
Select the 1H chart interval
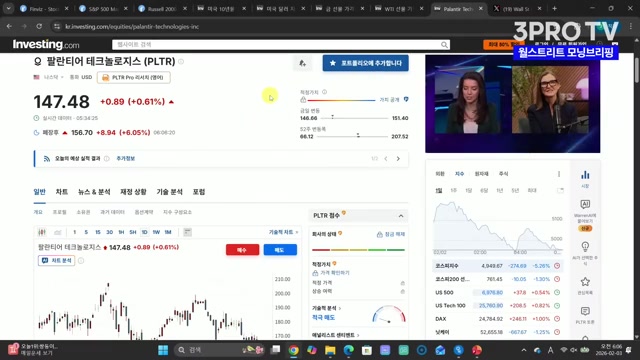coord(121,232)
